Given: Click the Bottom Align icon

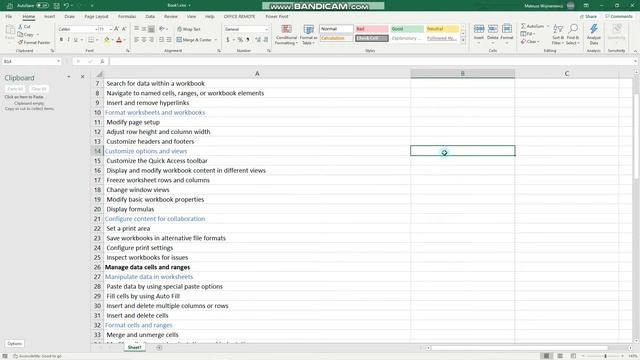Looking at the screenshot, I should pyautogui.click(x=151, y=29).
